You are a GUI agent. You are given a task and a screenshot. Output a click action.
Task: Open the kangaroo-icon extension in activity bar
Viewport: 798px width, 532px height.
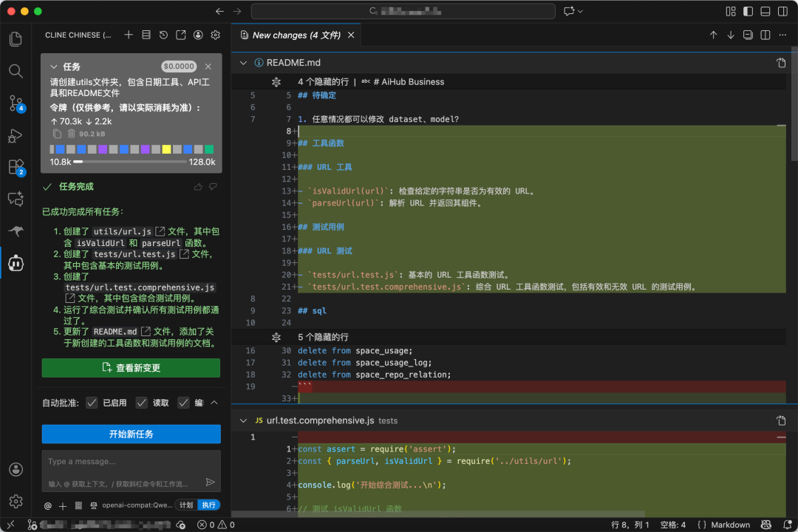16,231
